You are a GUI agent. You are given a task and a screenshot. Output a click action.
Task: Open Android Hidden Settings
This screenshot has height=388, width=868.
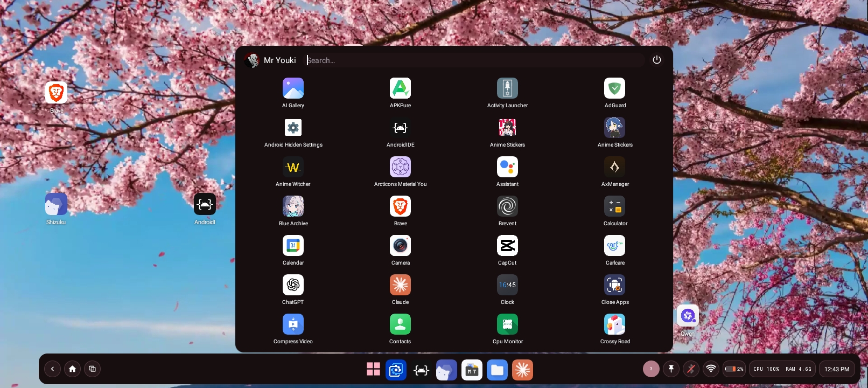(293, 128)
